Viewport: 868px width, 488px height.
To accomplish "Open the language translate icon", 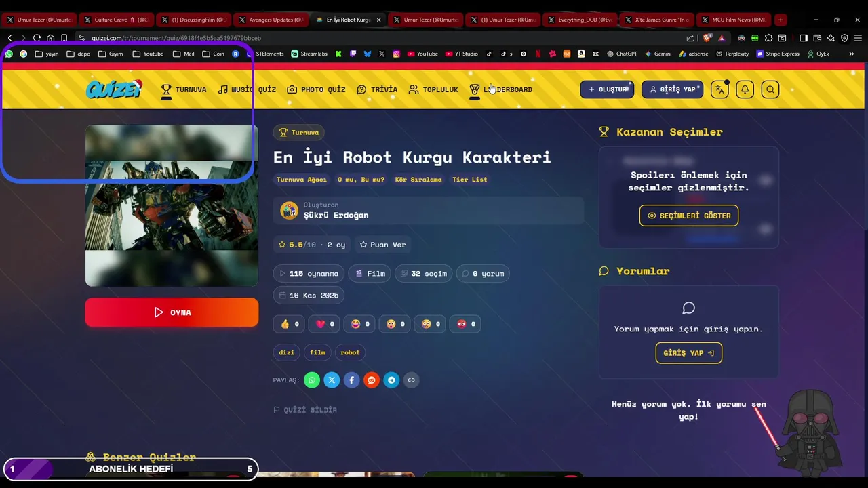I will (719, 89).
